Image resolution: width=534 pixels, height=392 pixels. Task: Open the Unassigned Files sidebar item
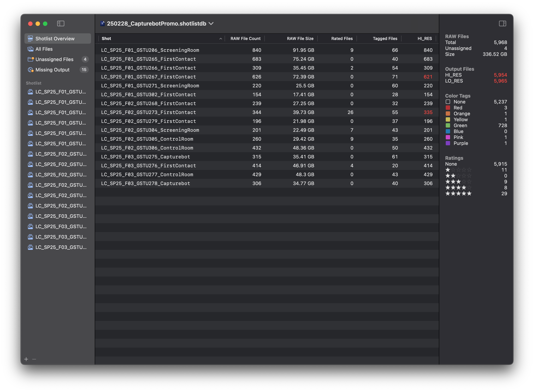point(54,59)
